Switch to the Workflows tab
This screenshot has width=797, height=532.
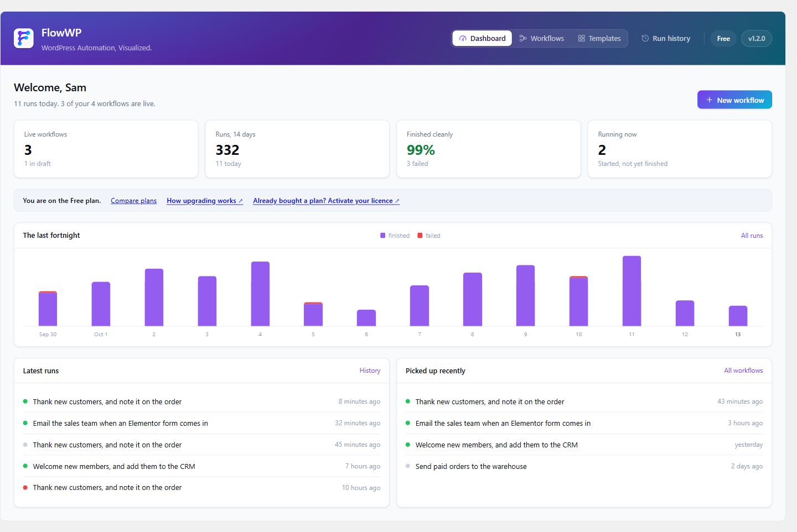coord(542,38)
